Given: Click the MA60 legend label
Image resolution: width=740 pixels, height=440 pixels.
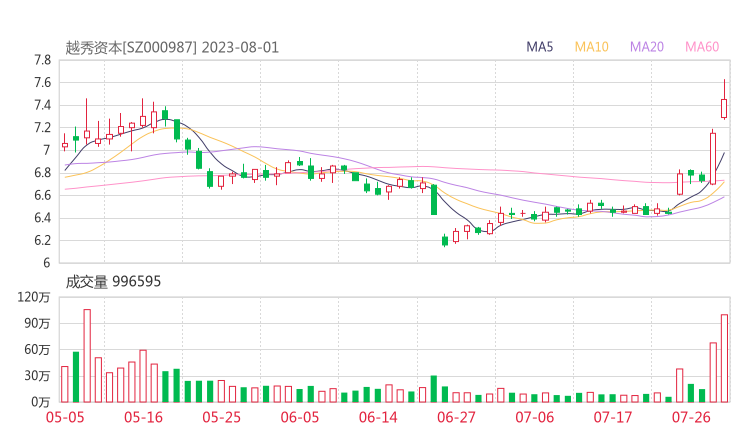Looking at the screenshot, I should pos(702,47).
